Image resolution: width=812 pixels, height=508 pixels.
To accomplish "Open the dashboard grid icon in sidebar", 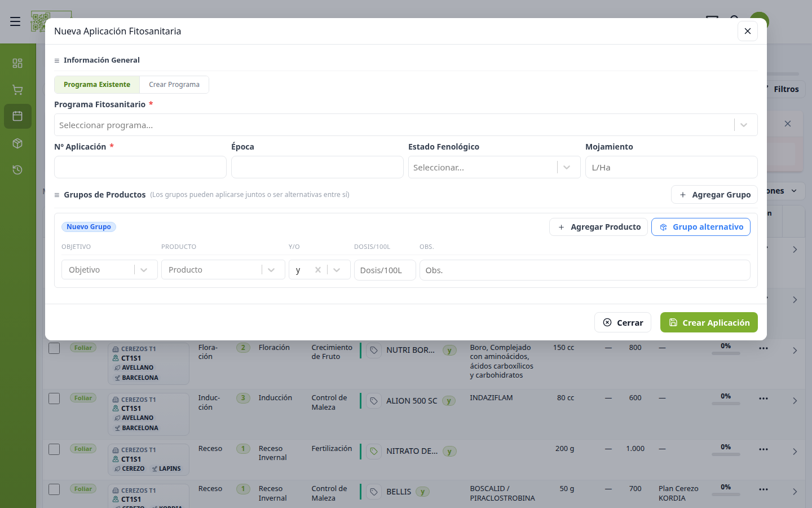I will [17, 63].
